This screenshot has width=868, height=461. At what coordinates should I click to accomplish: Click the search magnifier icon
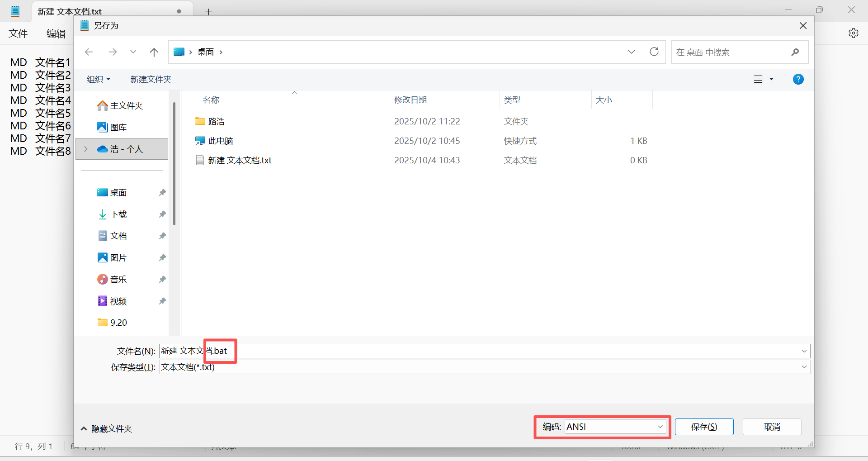click(795, 52)
